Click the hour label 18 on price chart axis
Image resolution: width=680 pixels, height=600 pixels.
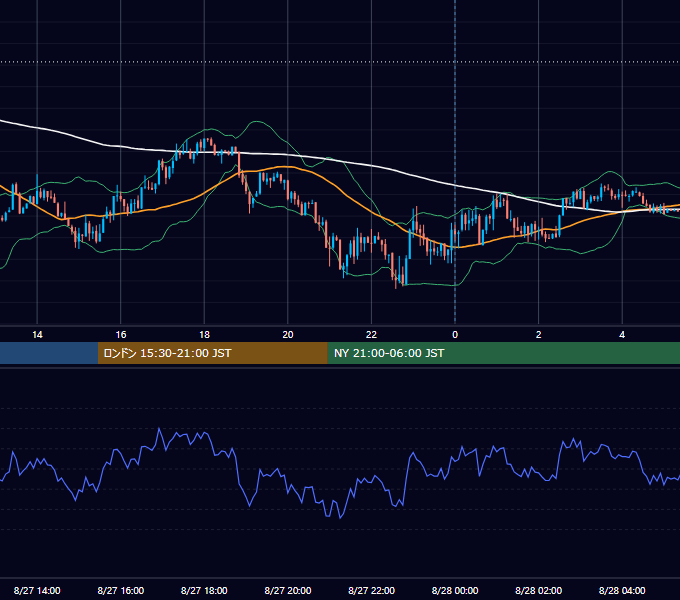(x=204, y=335)
